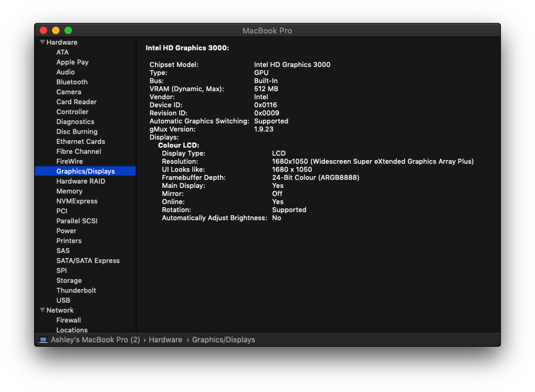Minimize window with the yellow button
This screenshot has height=392, width=535.
pyautogui.click(x=56, y=30)
